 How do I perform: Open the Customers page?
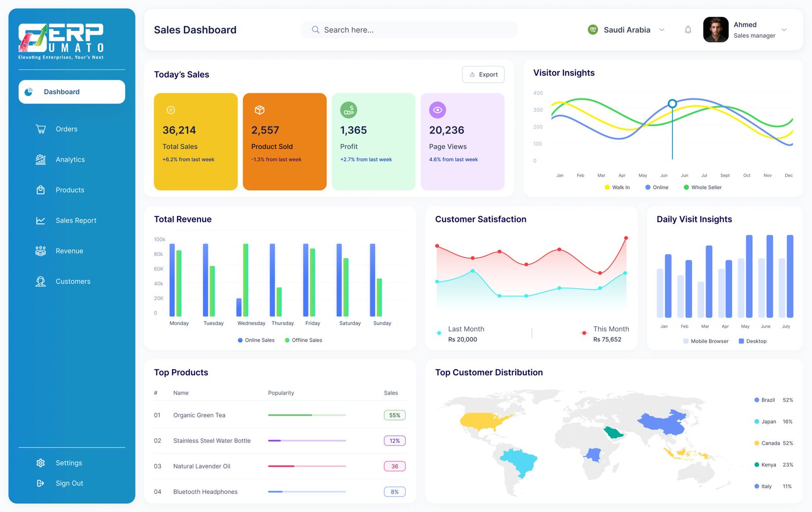(73, 281)
